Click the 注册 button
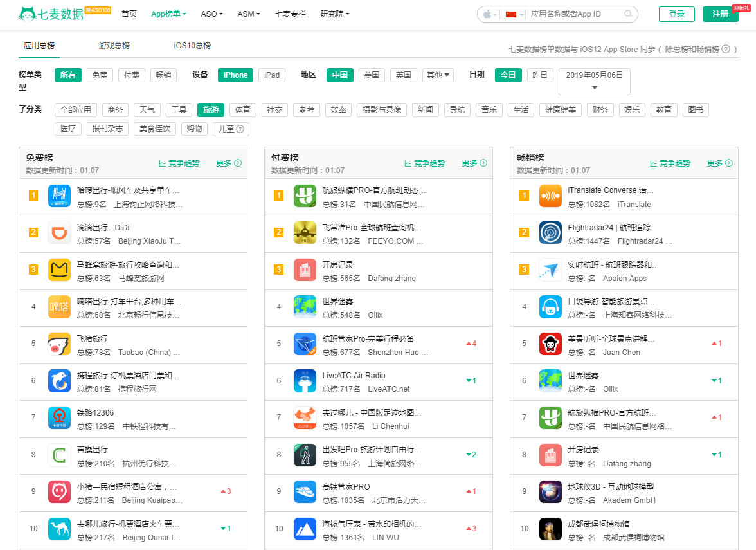This screenshot has height=550, width=756. tap(720, 14)
